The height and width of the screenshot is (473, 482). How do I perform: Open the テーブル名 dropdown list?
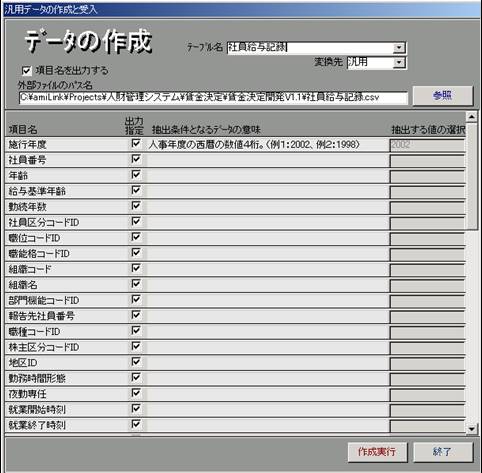click(399, 48)
